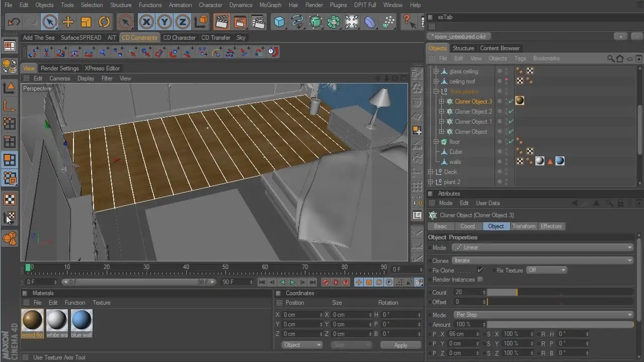
Task: Add a Cube primitive object
Action: tap(279, 22)
